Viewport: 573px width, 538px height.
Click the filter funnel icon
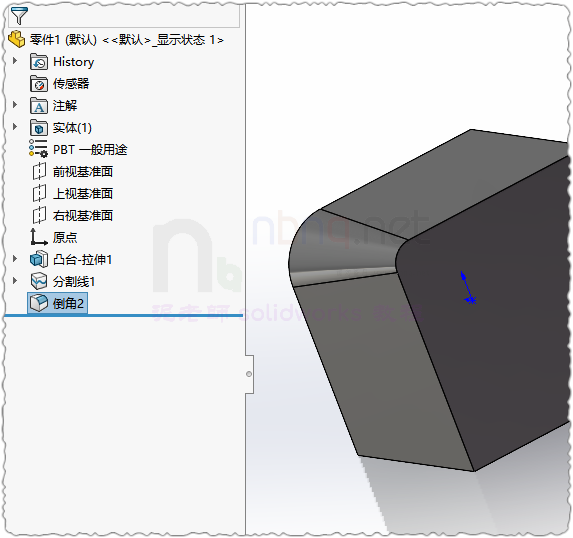point(19,16)
